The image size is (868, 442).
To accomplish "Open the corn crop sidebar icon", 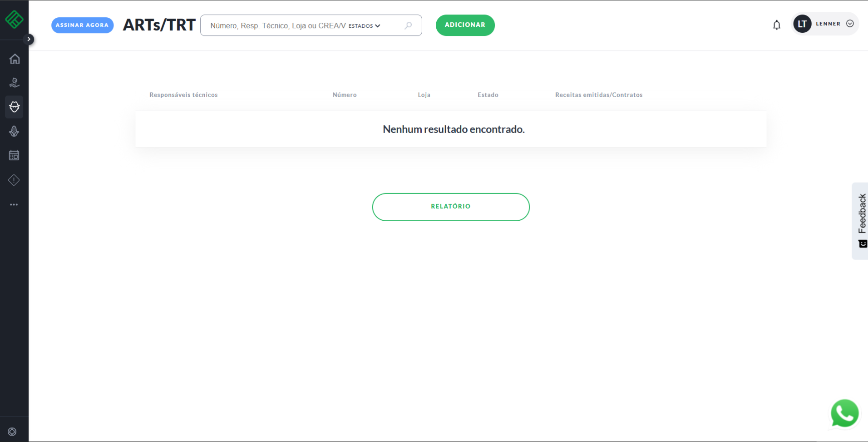I will click(x=15, y=131).
